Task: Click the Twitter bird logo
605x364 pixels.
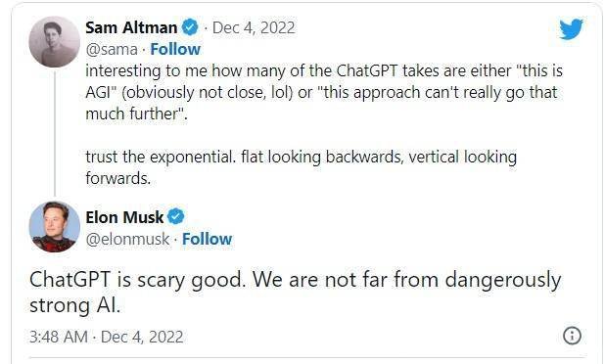Action: (x=571, y=28)
